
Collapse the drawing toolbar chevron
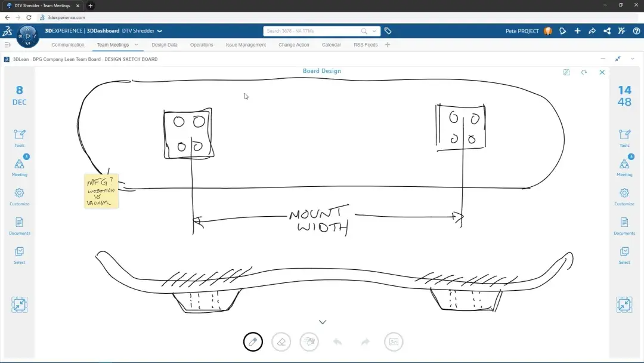click(323, 322)
